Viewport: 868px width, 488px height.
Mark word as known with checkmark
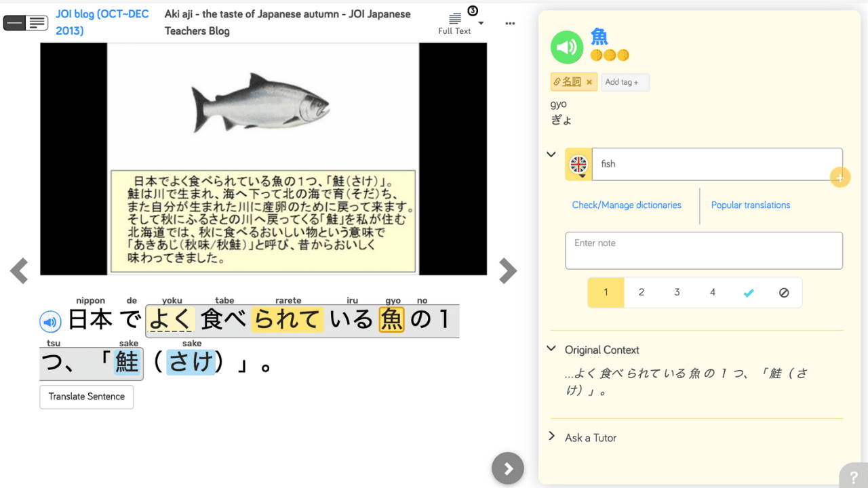click(748, 293)
